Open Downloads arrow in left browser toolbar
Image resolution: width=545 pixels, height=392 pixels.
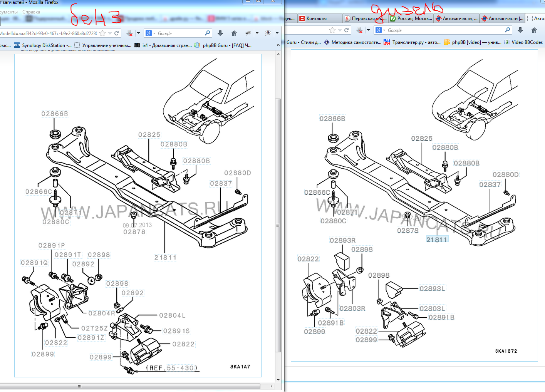220,34
